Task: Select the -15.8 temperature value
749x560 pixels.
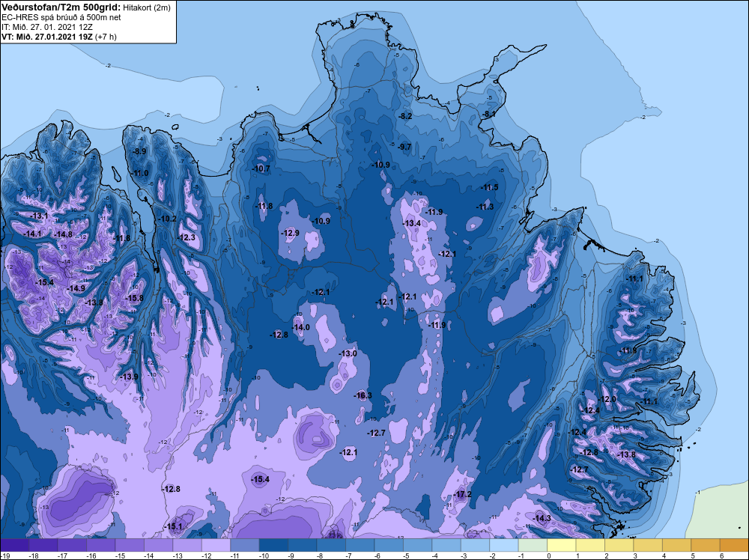Action: click(134, 298)
